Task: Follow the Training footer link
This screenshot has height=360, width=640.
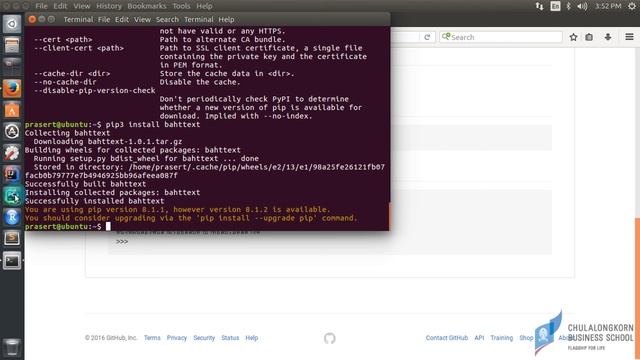Action: [x=501, y=338]
